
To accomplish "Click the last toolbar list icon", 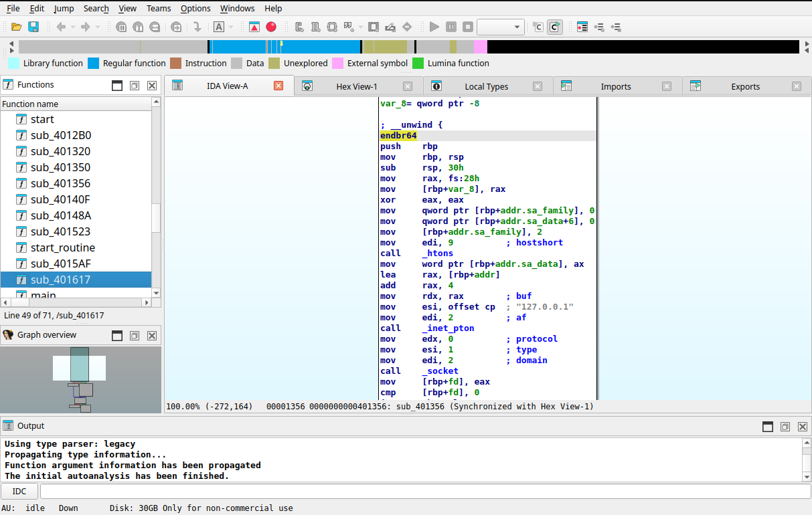I will click(x=616, y=27).
